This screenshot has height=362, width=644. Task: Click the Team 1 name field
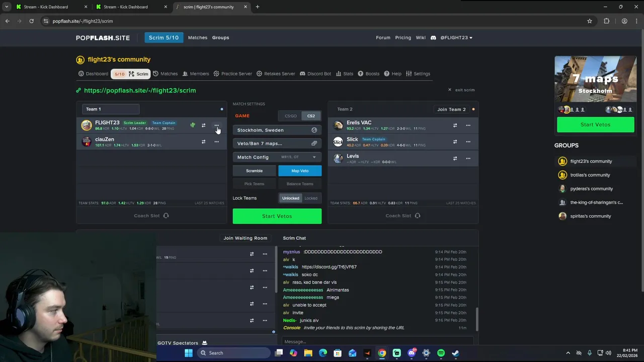coord(111,109)
